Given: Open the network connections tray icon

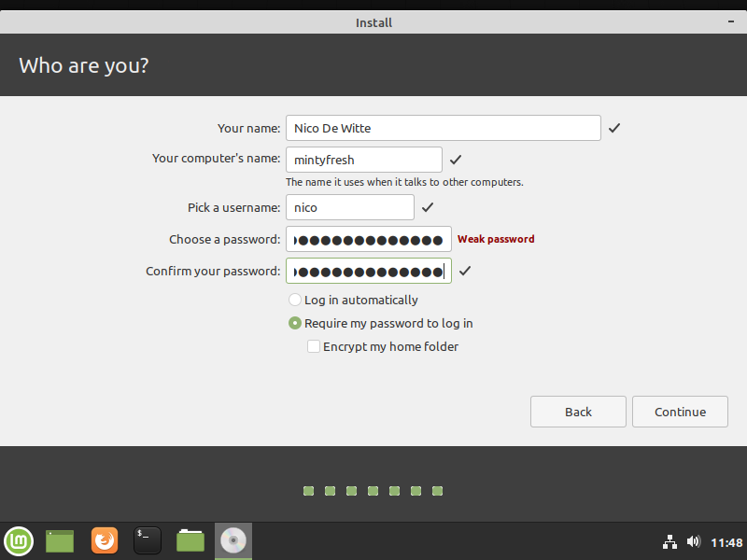Looking at the screenshot, I should [x=669, y=542].
